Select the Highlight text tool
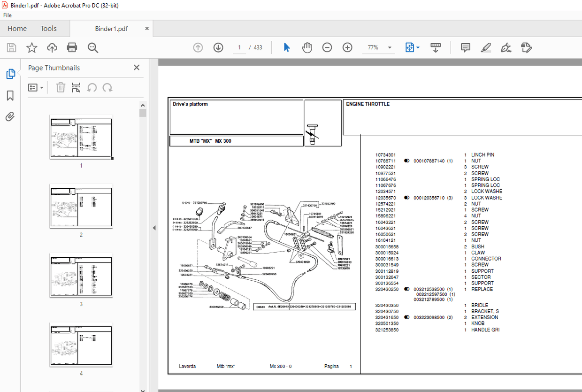582x392 pixels. pos(486,47)
